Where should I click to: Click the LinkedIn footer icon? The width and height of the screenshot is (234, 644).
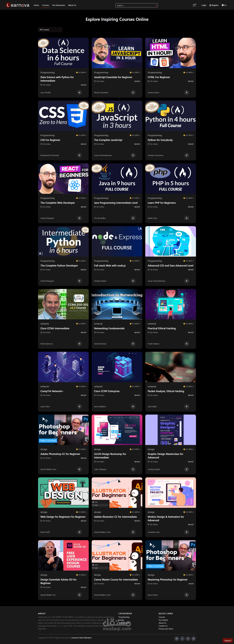click(x=194, y=639)
